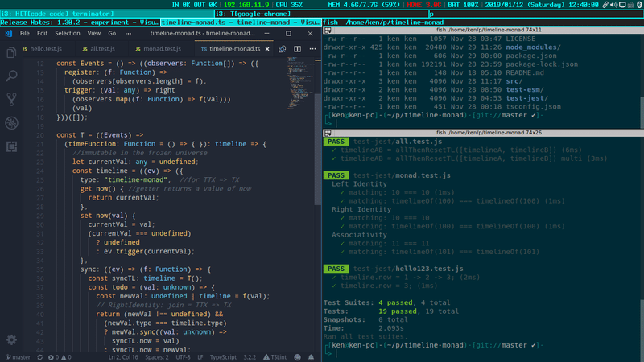
Task: Click 'README.md' in directory listing
Action: pyautogui.click(x=525, y=72)
